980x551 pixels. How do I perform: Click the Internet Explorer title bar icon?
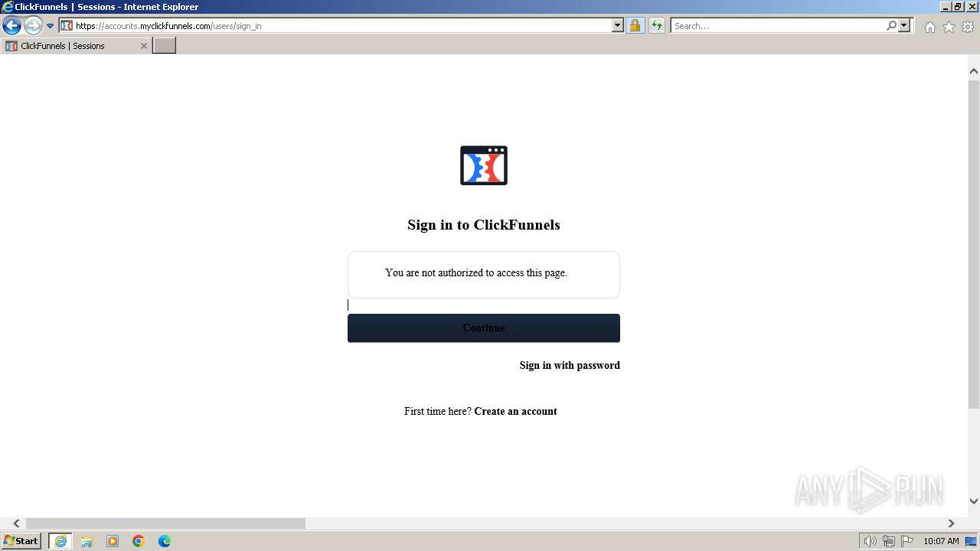(8, 7)
